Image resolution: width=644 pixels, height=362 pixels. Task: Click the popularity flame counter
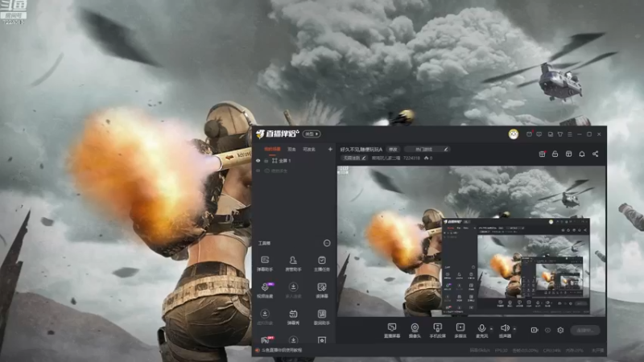(x=428, y=158)
